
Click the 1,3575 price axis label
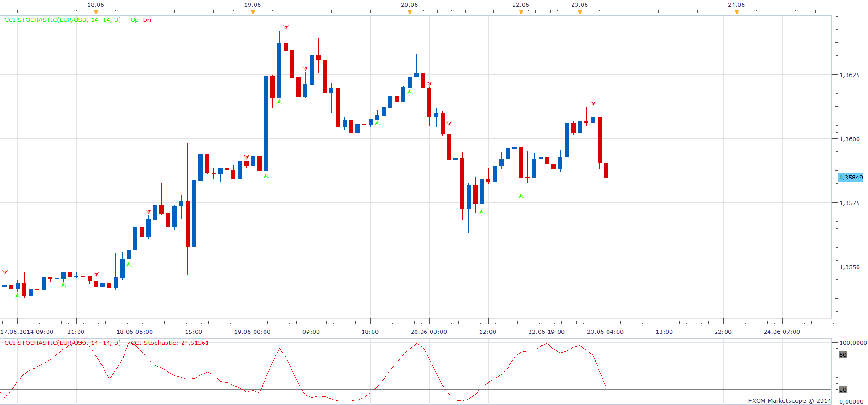point(849,203)
